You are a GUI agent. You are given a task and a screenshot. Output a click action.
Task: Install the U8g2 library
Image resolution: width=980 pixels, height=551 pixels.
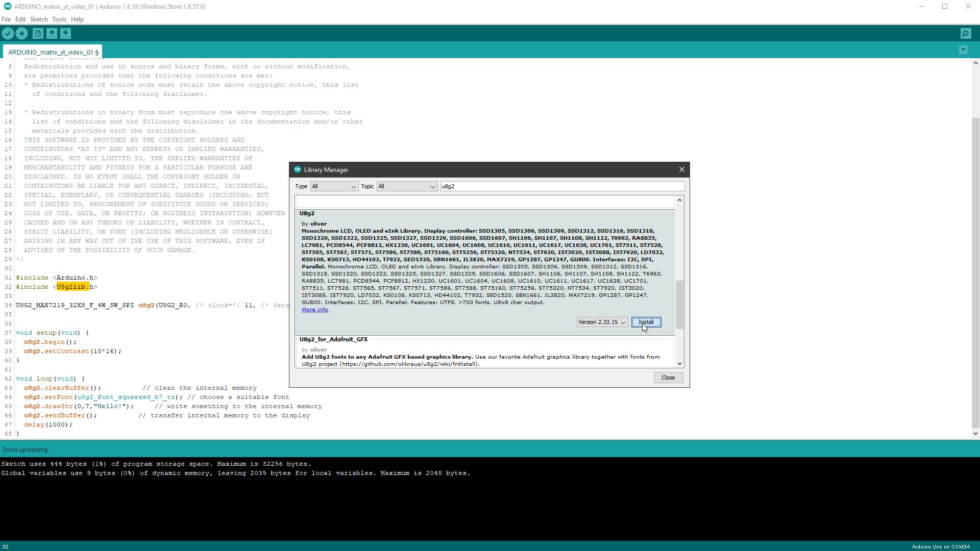646,322
